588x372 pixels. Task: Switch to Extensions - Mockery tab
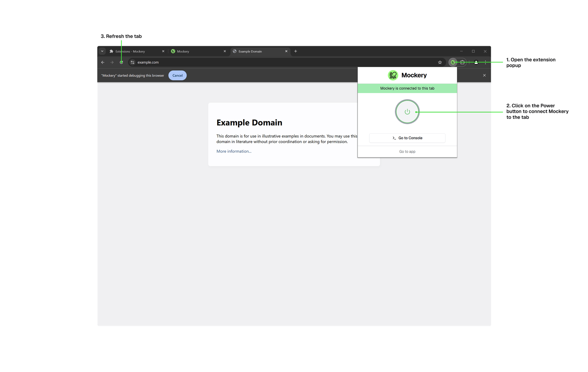pos(137,51)
